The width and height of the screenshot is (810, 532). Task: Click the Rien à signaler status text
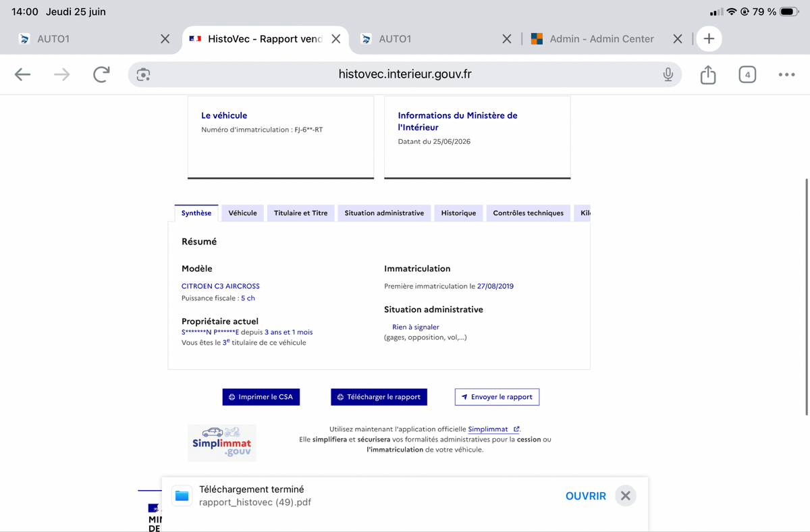tap(416, 327)
